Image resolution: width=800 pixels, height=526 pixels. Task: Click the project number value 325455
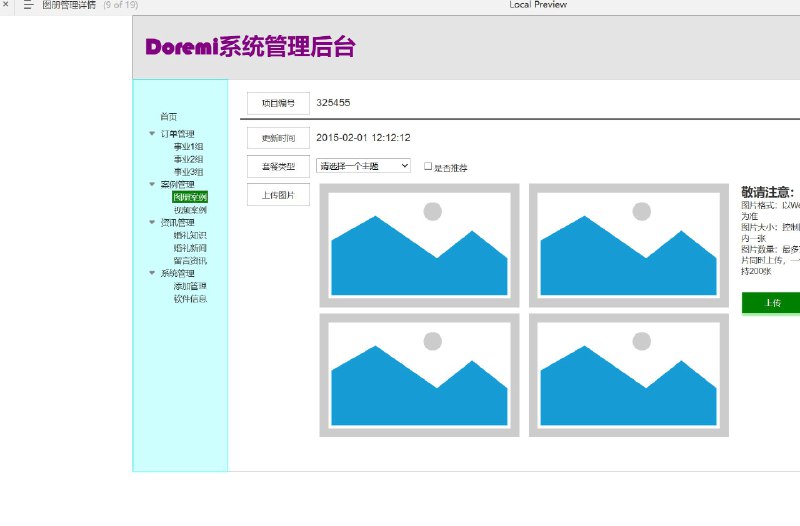click(333, 103)
